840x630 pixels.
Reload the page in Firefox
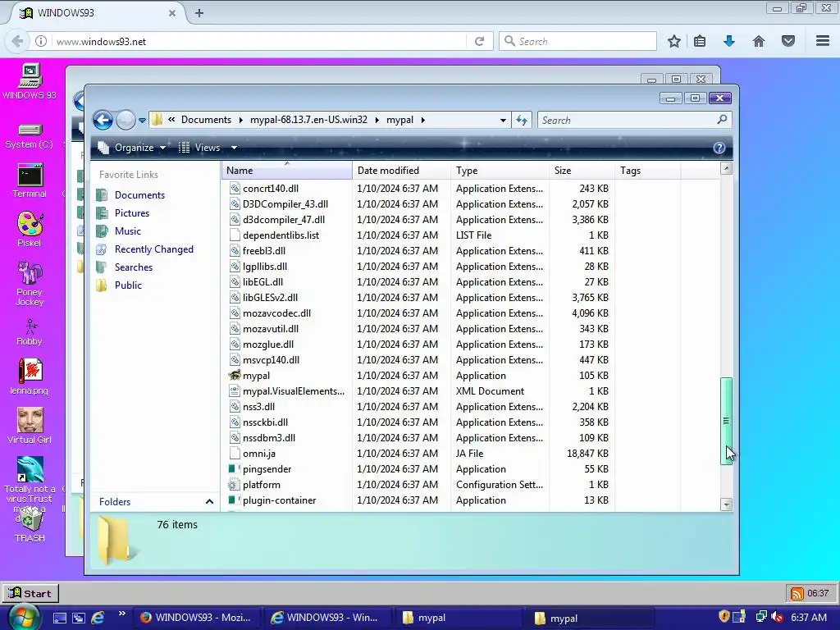coord(479,41)
